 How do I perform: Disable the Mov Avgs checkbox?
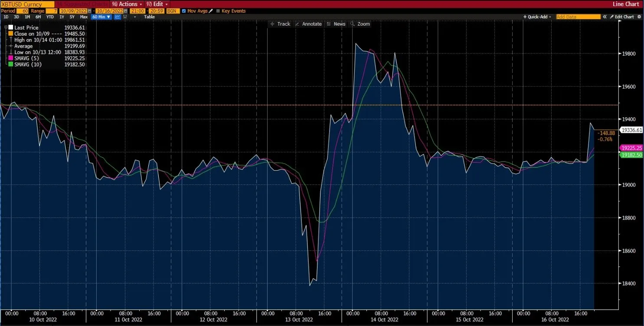[184, 11]
